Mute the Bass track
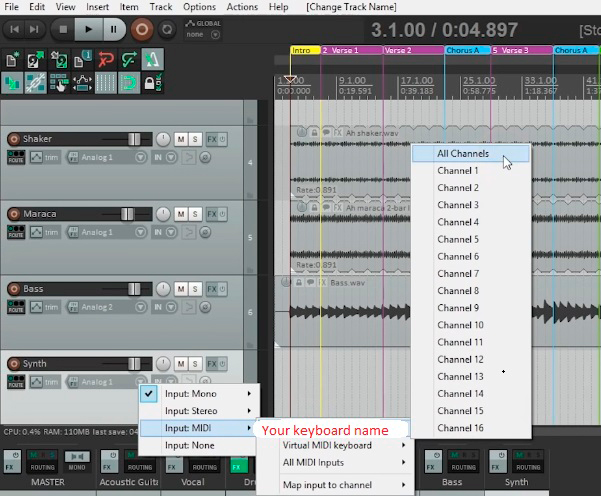This screenshot has height=496, width=601. coord(181,289)
